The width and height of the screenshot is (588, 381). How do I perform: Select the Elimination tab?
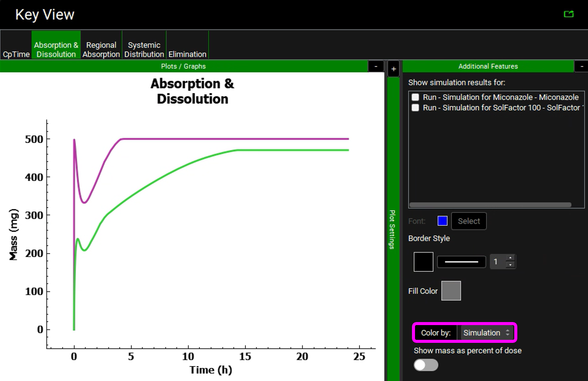point(187,54)
